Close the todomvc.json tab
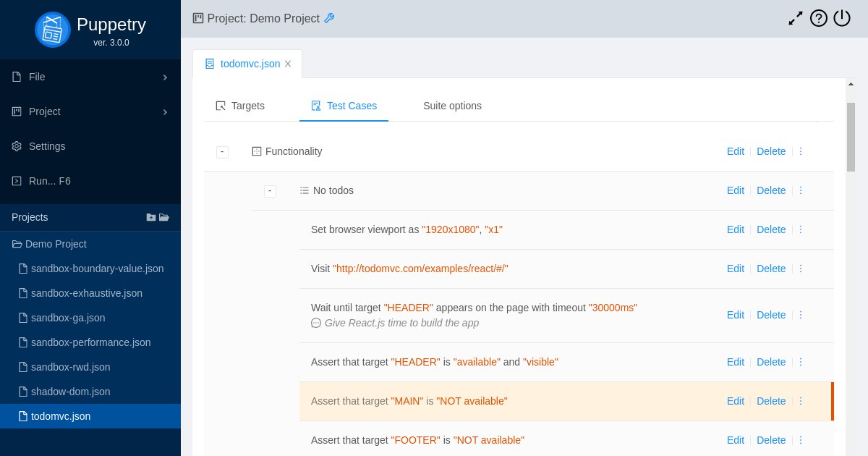 coord(288,64)
